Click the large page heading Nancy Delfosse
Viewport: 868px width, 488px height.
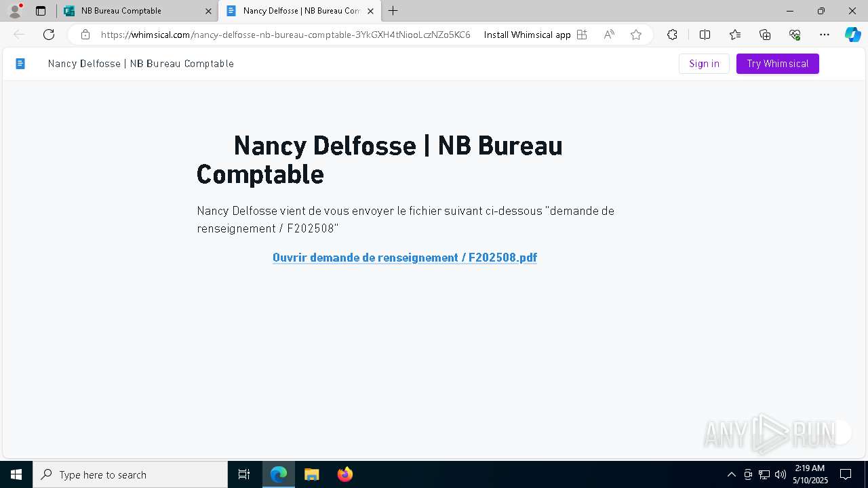[x=380, y=160]
